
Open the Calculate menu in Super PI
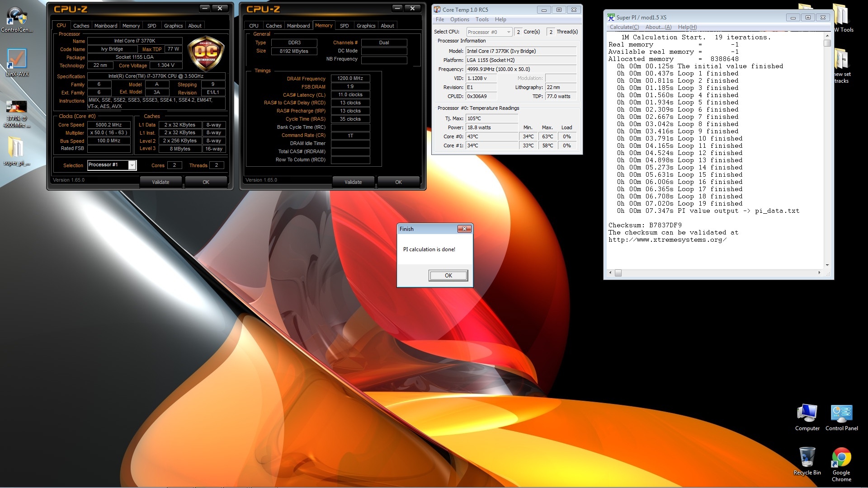(624, 27)
